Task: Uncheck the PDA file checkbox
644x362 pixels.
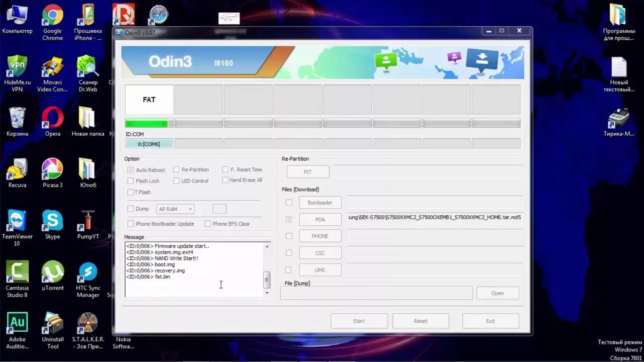Action: 289,219
